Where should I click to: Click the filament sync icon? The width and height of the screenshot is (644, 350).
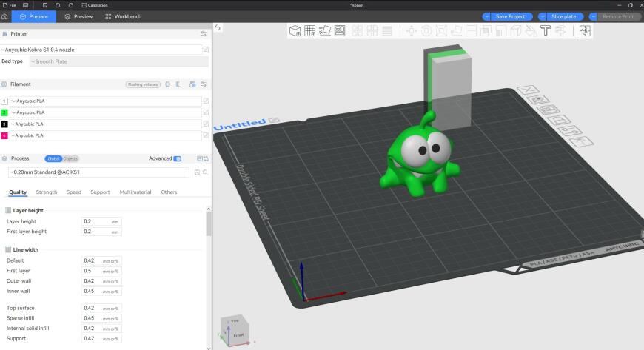point(192,84)
